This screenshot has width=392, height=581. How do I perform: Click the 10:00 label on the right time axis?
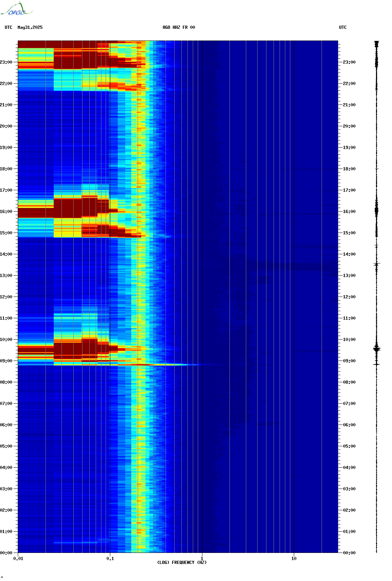coord(349,340)
